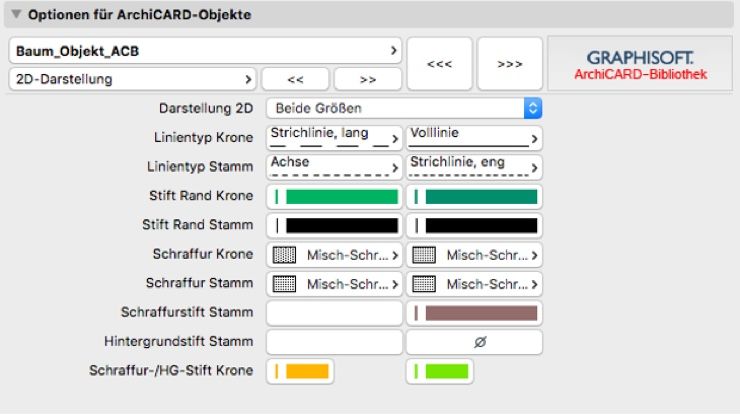Collapse the Optionen für ArchiCARD-Objekte panel
The image size is (740, 415).
(x=16, y=15)
